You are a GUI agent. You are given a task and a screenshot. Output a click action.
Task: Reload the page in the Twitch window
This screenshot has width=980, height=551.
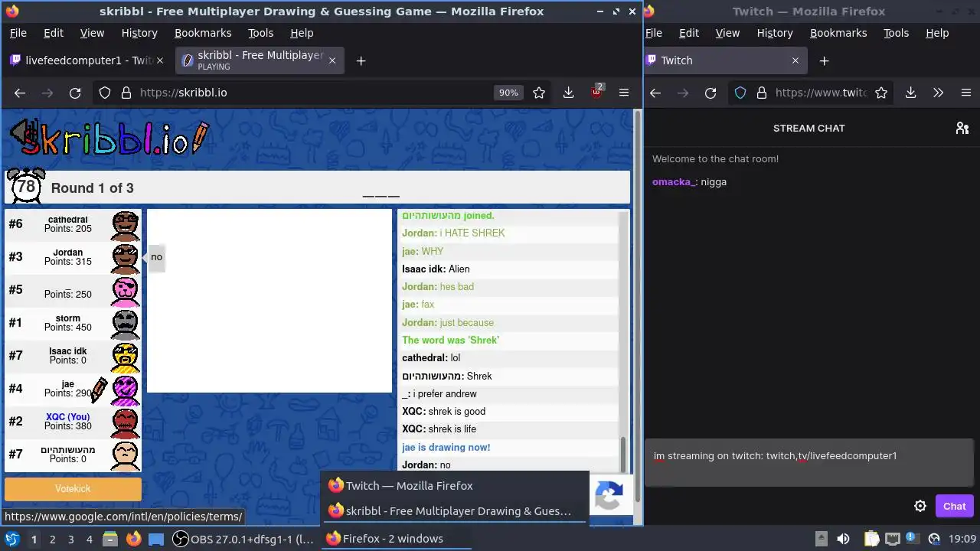tap(710, 93)
